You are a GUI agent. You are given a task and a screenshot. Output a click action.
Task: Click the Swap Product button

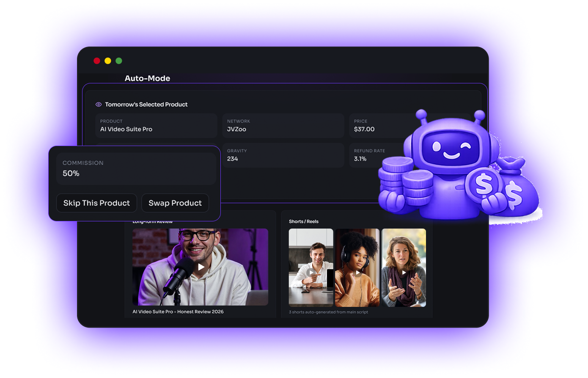tap(175, 203)
